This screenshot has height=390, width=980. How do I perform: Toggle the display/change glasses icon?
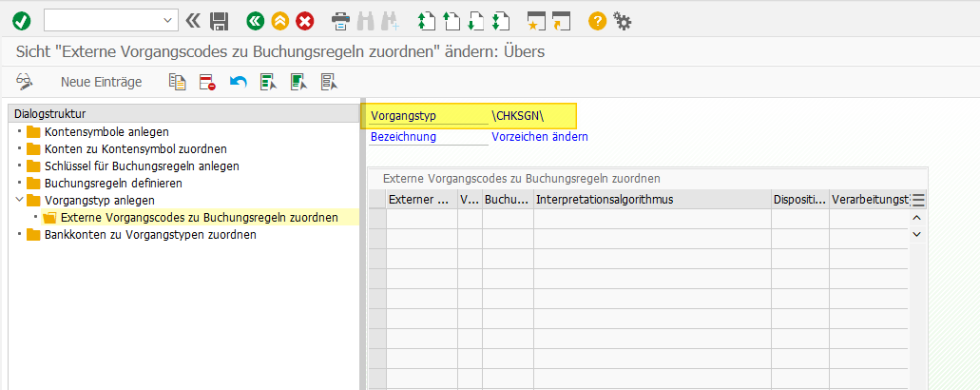click(x=26, y=82)
